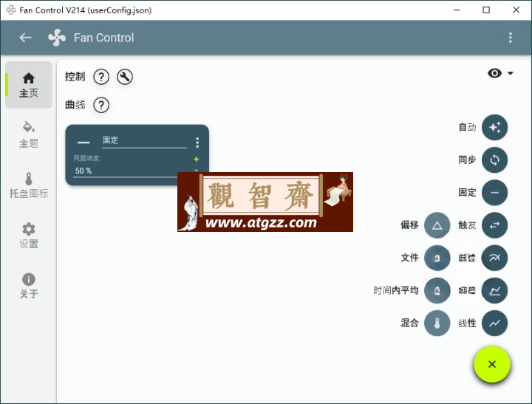Add a 偏移 offset curve

437,225
